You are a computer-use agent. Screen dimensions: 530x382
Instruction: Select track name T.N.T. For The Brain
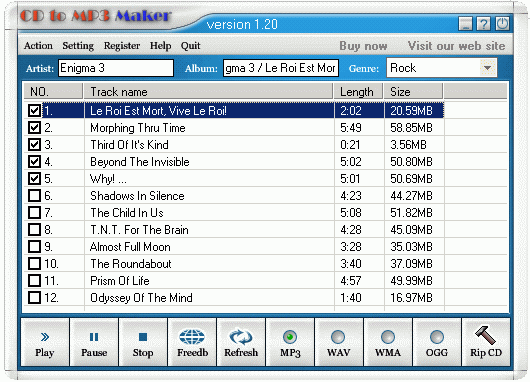[139, 230]
